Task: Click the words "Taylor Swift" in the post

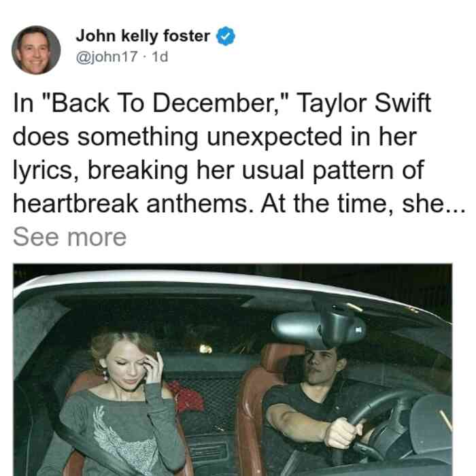Action: click(364, 104)
